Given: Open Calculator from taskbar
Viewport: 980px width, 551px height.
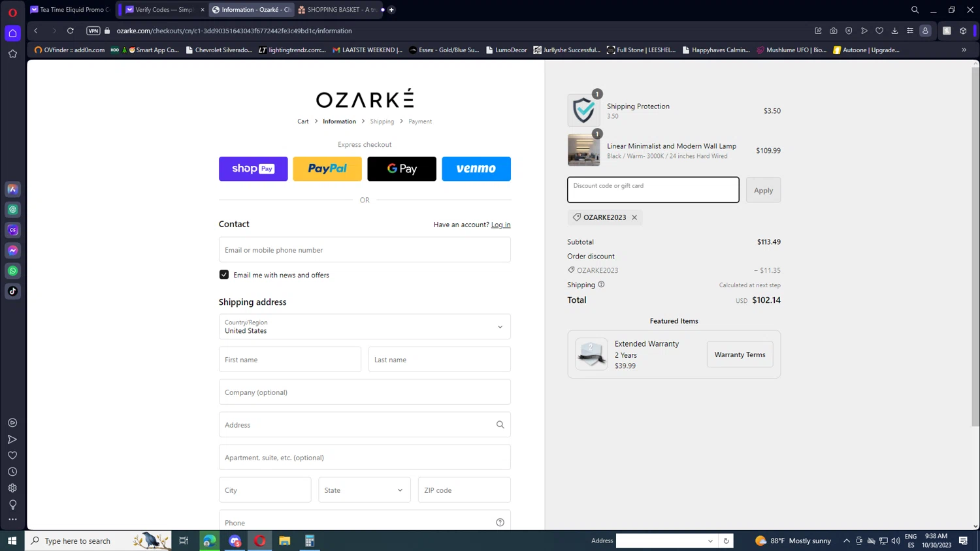Looking at the screenshot, I should pyautogui.click(x=310, y=541).
